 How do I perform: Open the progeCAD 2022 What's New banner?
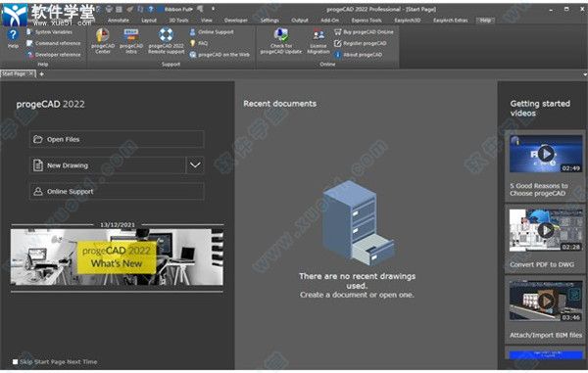click(x=117, y=256)
